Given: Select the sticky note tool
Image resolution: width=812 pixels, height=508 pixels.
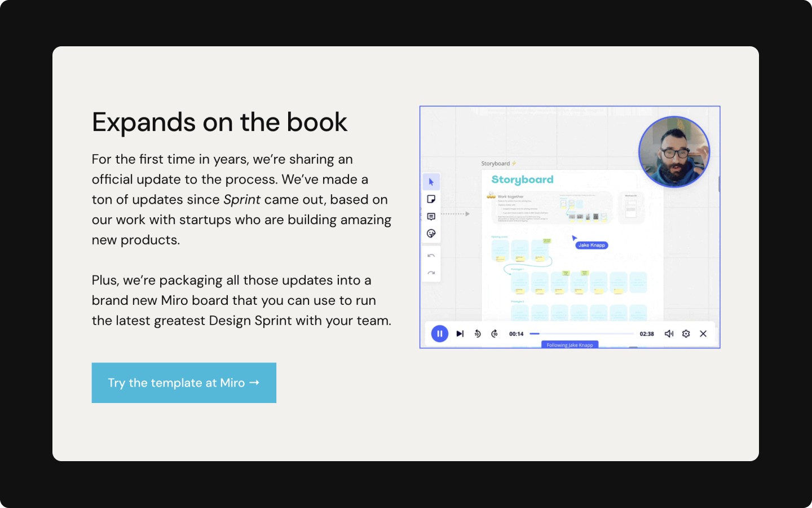Looking at the screenshot, I should point(431,199).
